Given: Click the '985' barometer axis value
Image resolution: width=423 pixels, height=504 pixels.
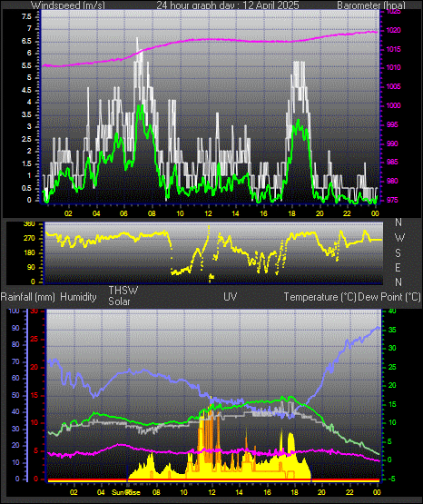Looking at the screenshot, I should tap(392, 162).
